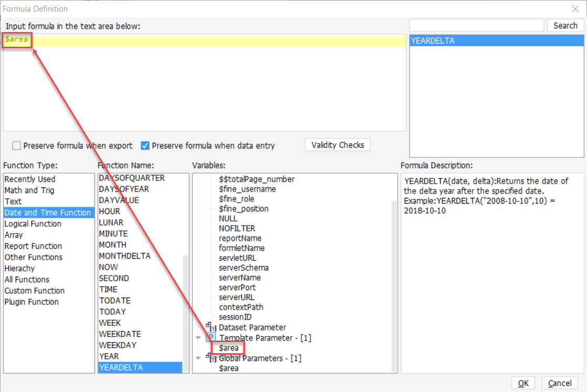Viewport: 587px width, 392px height.
Task: Click the Dataset Parameter icon in Variables tree
Action: click(212, 327)
